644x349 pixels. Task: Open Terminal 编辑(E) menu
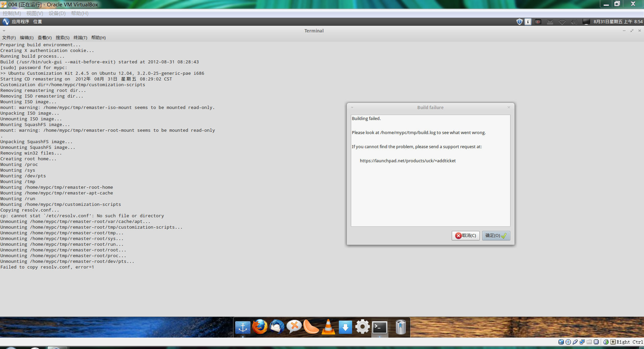27,38
